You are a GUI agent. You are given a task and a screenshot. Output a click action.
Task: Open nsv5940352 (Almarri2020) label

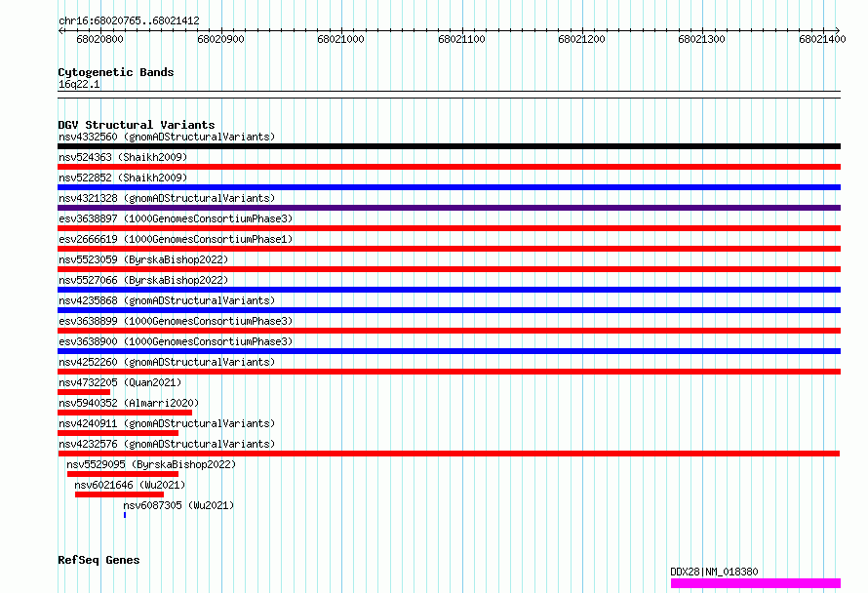pyautogui.click(x=129, y=403)
